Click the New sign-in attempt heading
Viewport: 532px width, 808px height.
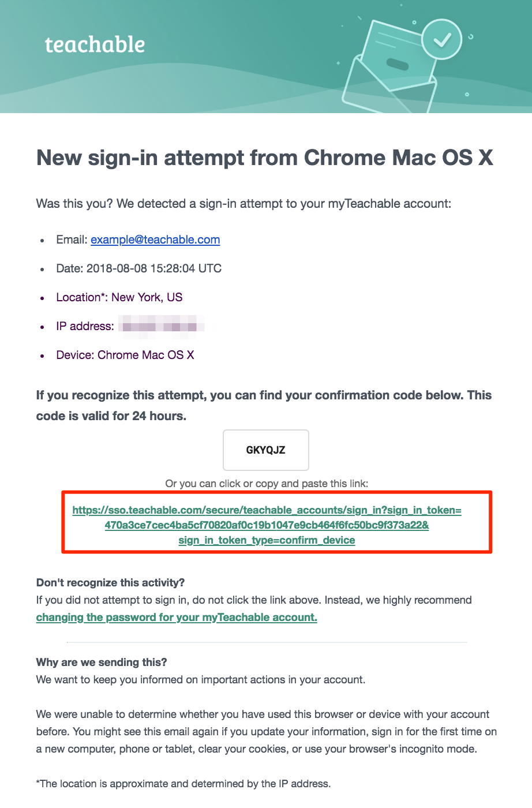(265, 158)
